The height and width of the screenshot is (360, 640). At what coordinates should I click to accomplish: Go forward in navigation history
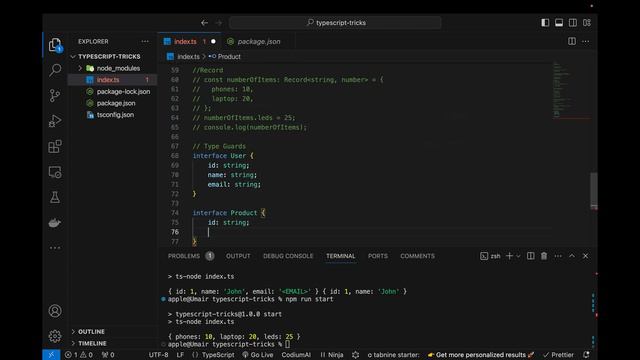(x=219, y=23)
